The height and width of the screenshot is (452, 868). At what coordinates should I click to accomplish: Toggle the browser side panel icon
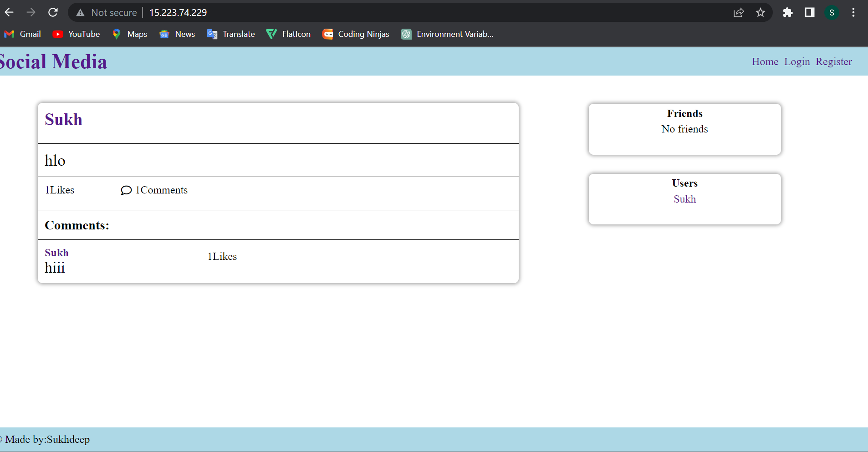point(810,13)
